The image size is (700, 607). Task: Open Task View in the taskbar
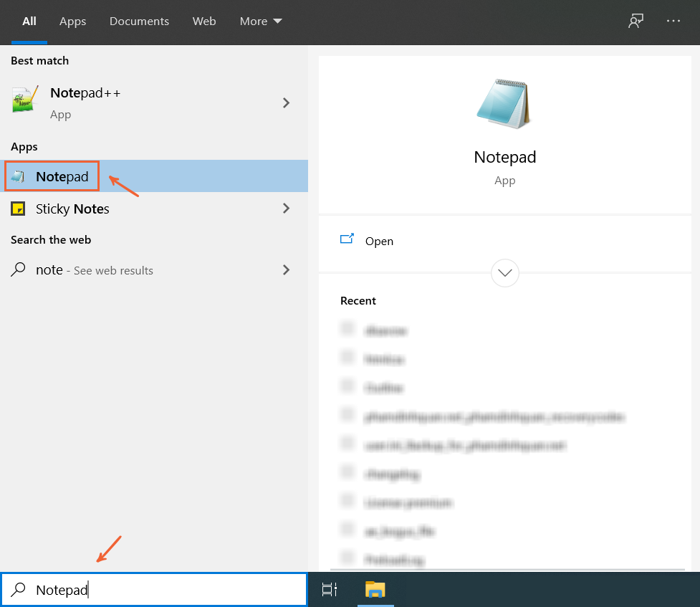(330, 590)
